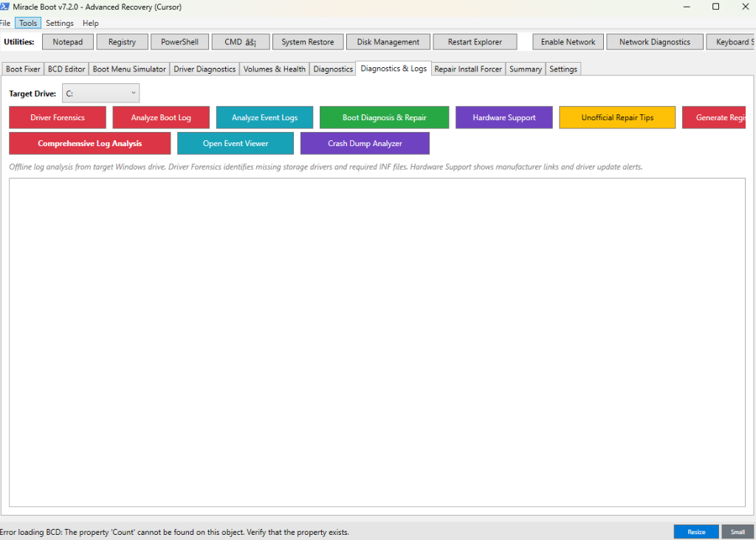This screenshot has height=540, width=756.
Task: Open the Boot Menu Simulator tab
Action: pyautogui.click(x=128, y=69)
